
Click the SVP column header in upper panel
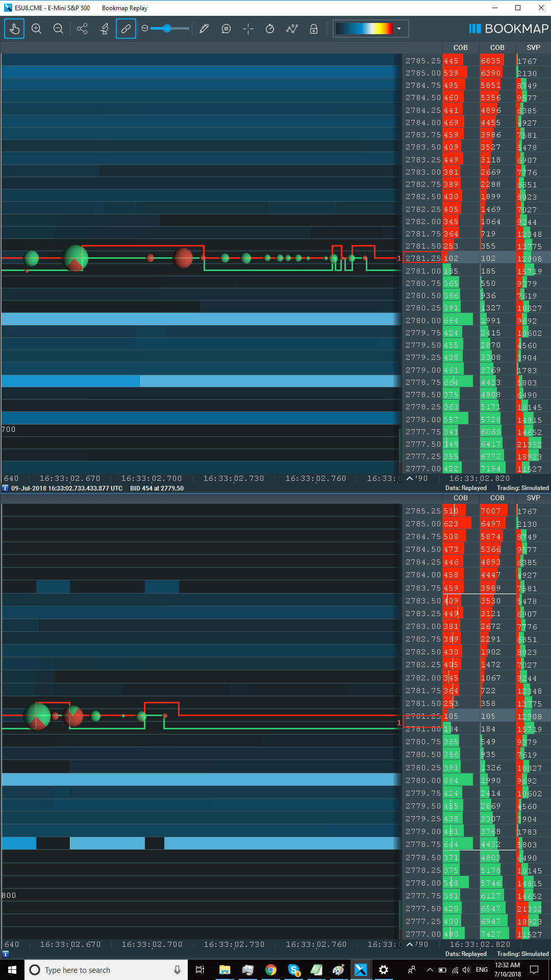[533, 47]
